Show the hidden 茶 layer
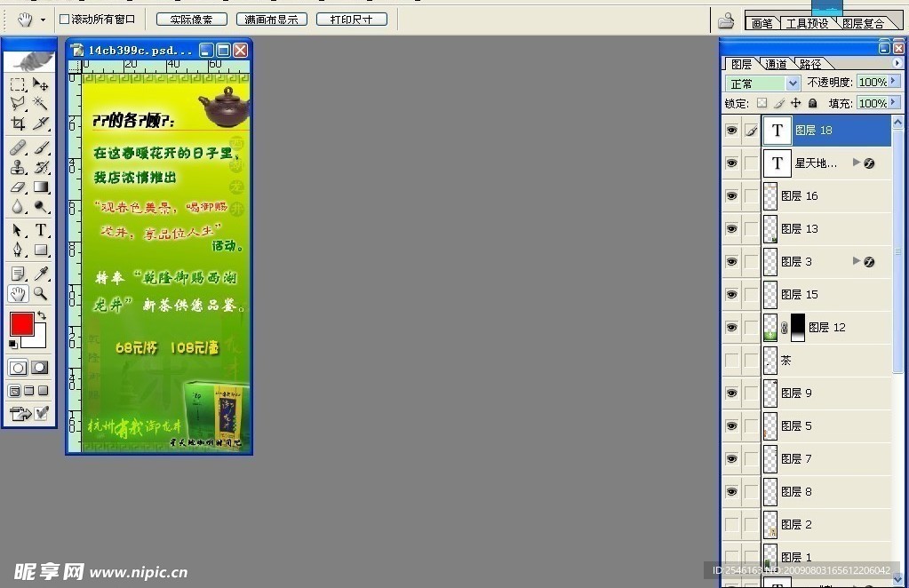This screenshot has height=588, width=909. point(731,361)
